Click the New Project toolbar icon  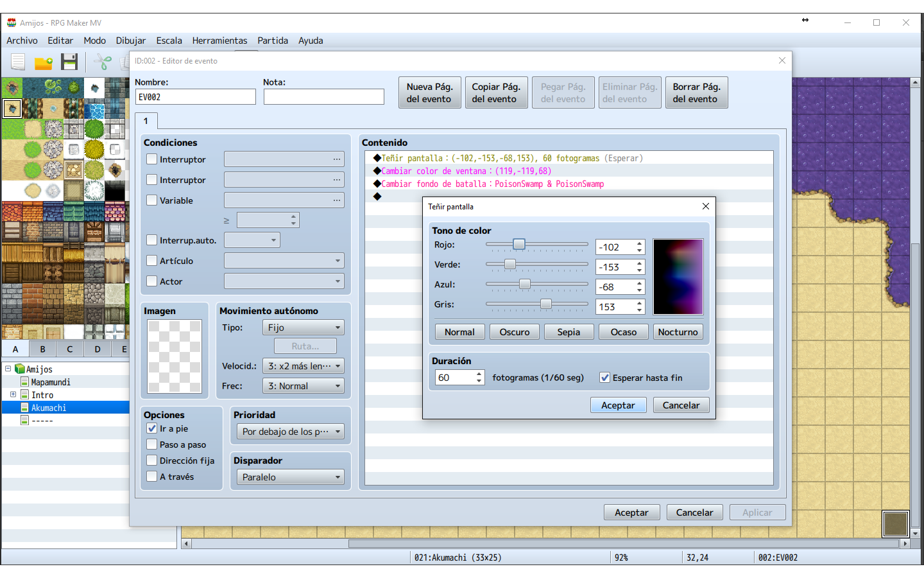(x=18, y=62)
